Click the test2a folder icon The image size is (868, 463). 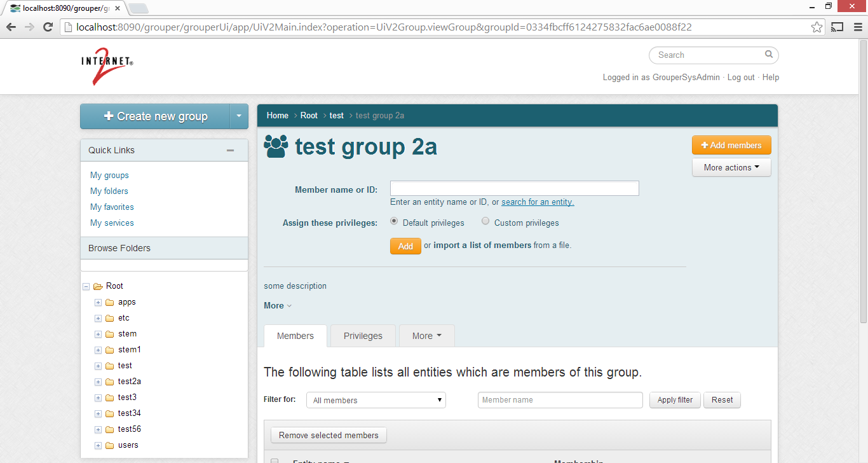tap(109, 382)
